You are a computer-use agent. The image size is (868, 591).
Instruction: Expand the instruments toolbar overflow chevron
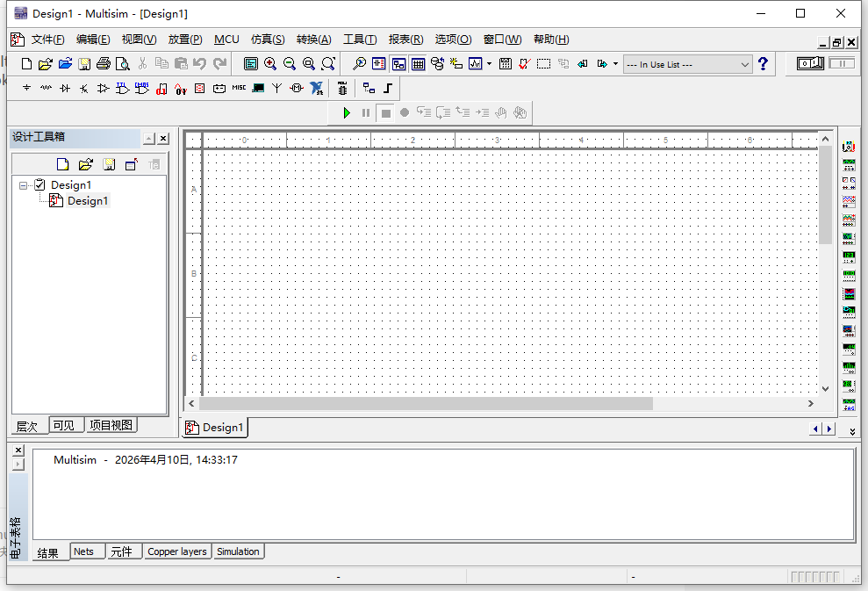(x=851, y=431)
